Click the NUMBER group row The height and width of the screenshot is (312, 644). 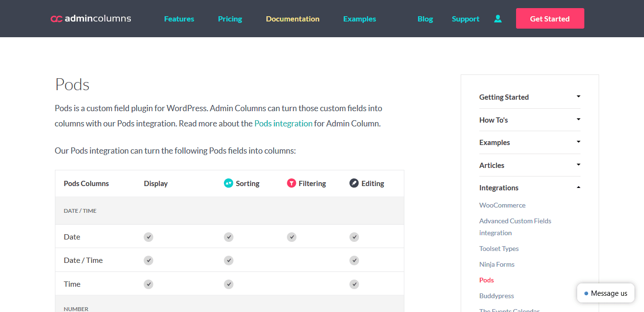(x=230, y=304)
